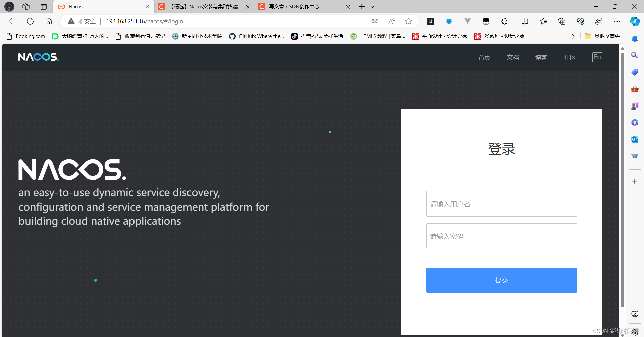Open the favorites list icon
Viewport: 644px width, 337px height.
click(543, 21)
